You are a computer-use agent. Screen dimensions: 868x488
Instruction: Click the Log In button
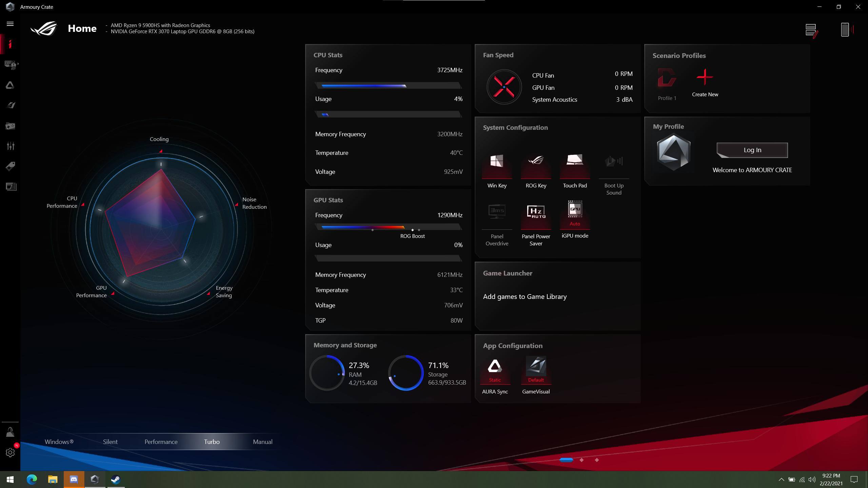[x=752, y=150]
